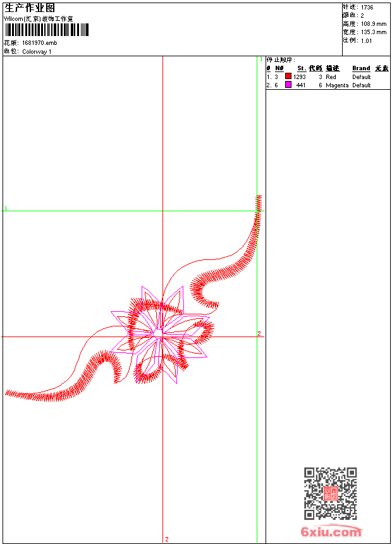Click the Colorway 1 label
392x544 pixels.
pyautogui.click(x=37, y=51)
